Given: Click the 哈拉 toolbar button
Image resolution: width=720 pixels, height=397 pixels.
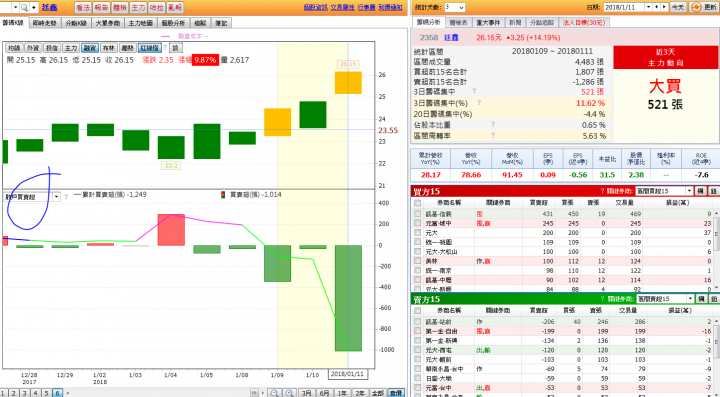Looking at the screenshot, I should (x=156, y=7).
